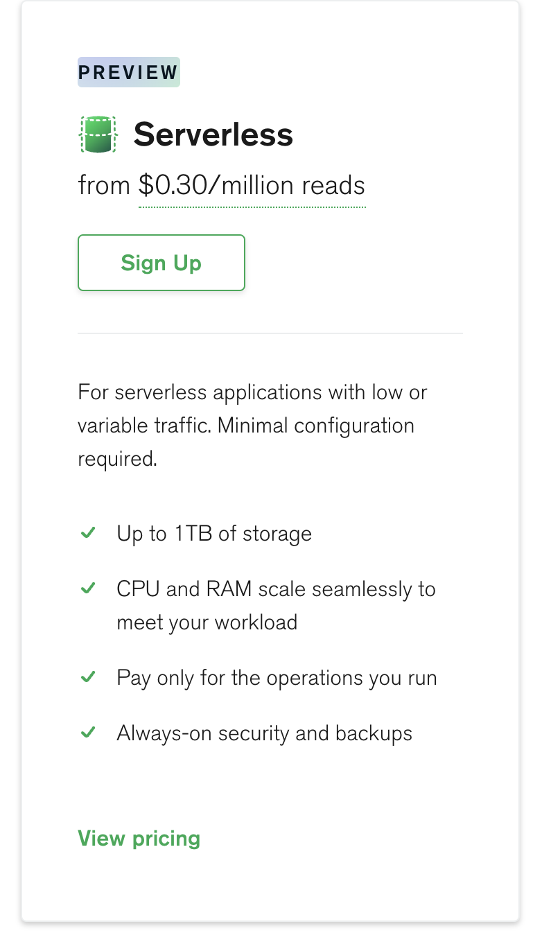This screenshot has height=951, width=560.
Task: Open the View pricing link
Action: (139, 838)
